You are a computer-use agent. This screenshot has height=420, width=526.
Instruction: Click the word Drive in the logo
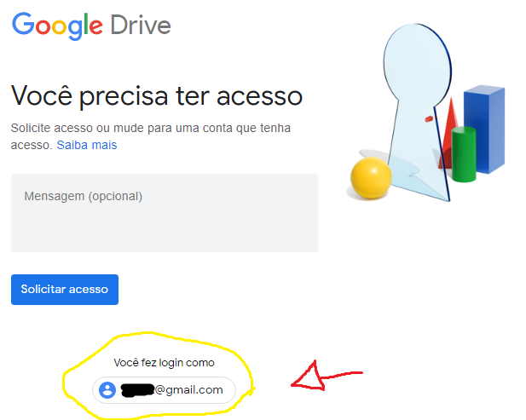(141, 26)
